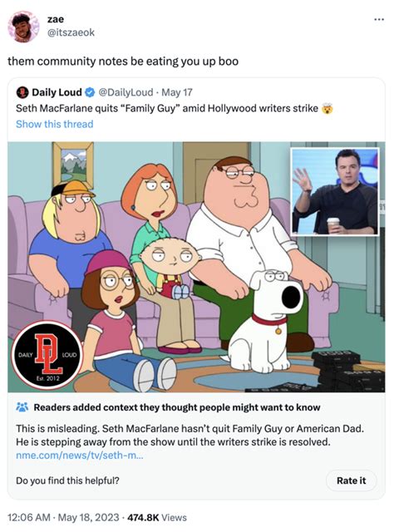Open the three-dot more options menu
394x532 pixels.
[x=379, y=20]
